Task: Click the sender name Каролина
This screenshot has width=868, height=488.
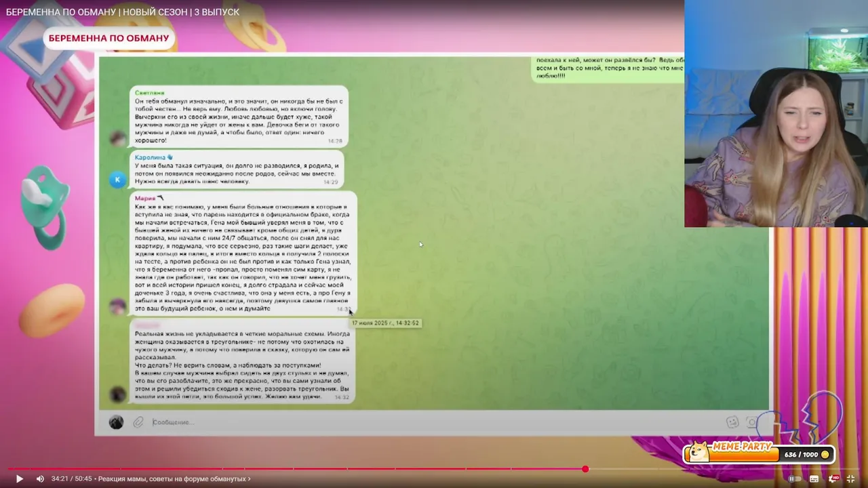Action: [x=150, y=157]
